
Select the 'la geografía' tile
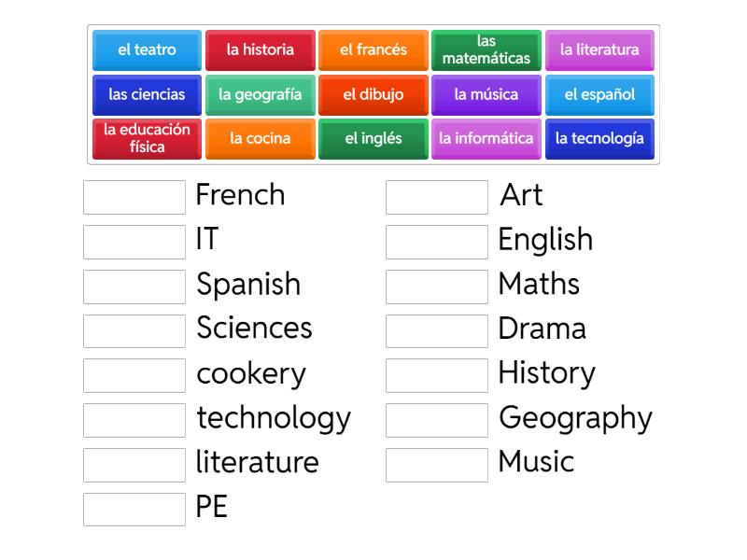pyautogui.click(x=261, y=94)
